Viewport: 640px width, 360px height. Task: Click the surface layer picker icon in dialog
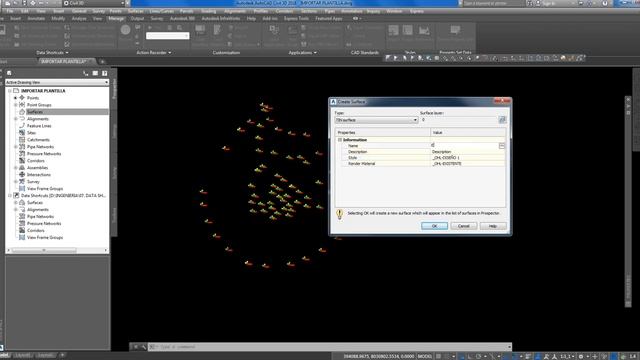click(502, 120)
